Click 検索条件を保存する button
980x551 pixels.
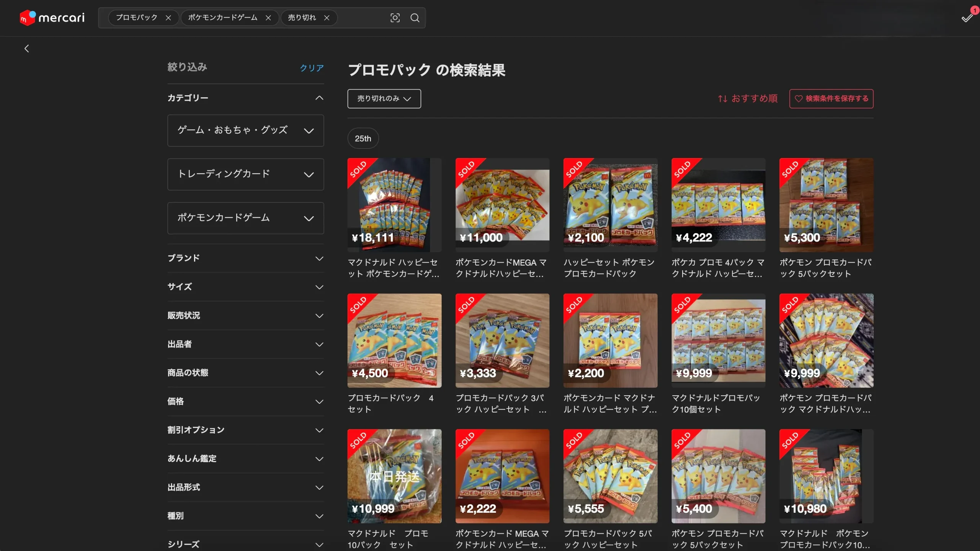[x=831, y=99]
